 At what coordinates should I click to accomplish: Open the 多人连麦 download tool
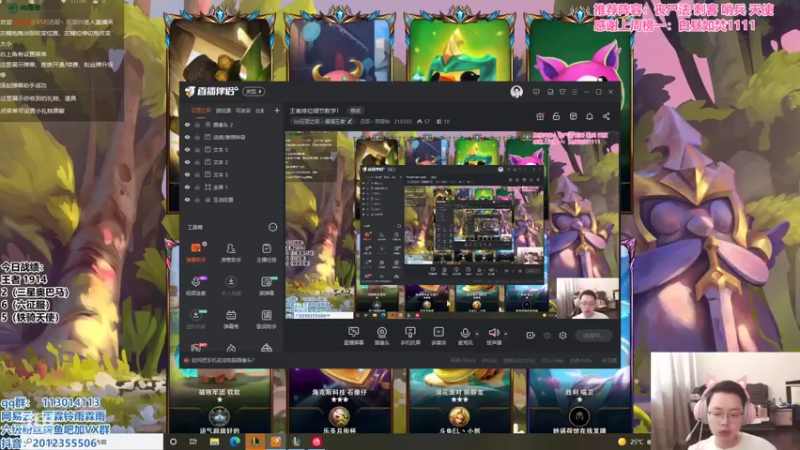coord(231,286)
